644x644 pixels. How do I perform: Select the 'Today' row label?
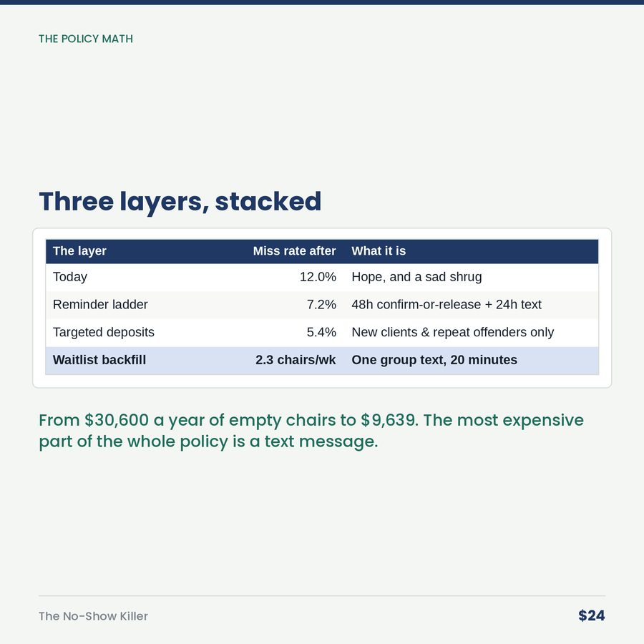tap(70, 277)
